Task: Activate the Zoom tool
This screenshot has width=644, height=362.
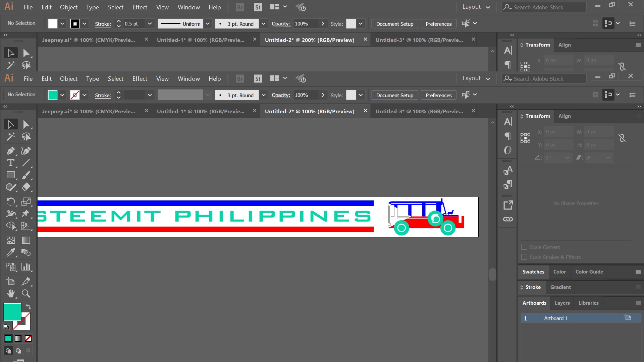Action: click(x=26, y=294)
